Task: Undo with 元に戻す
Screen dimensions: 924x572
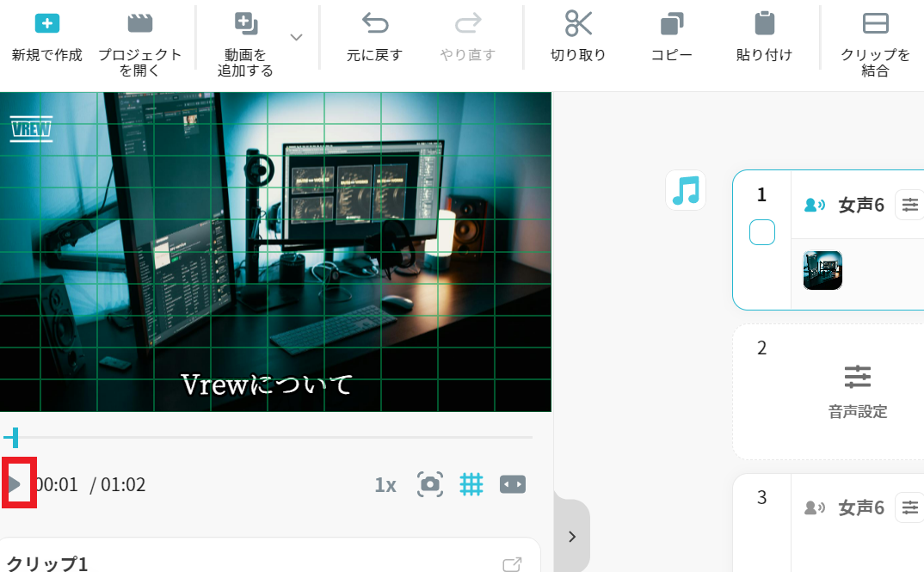Action: click(375, 38)
